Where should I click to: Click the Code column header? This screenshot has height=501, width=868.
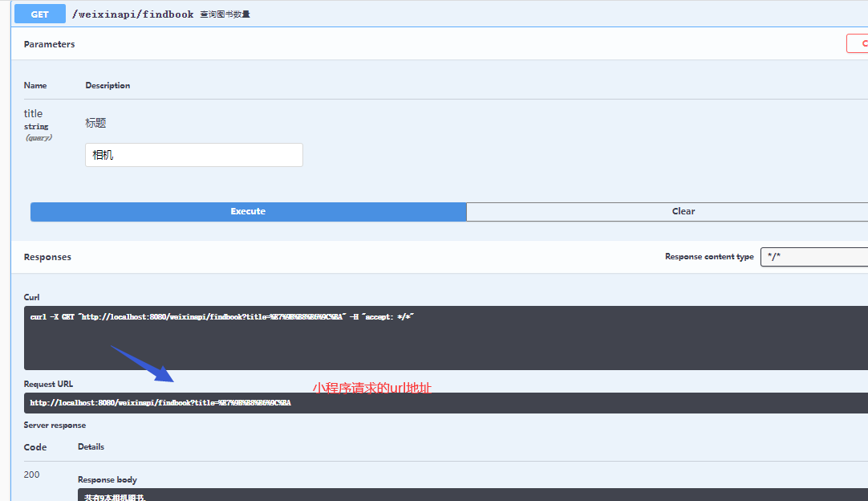pos(35,447)
